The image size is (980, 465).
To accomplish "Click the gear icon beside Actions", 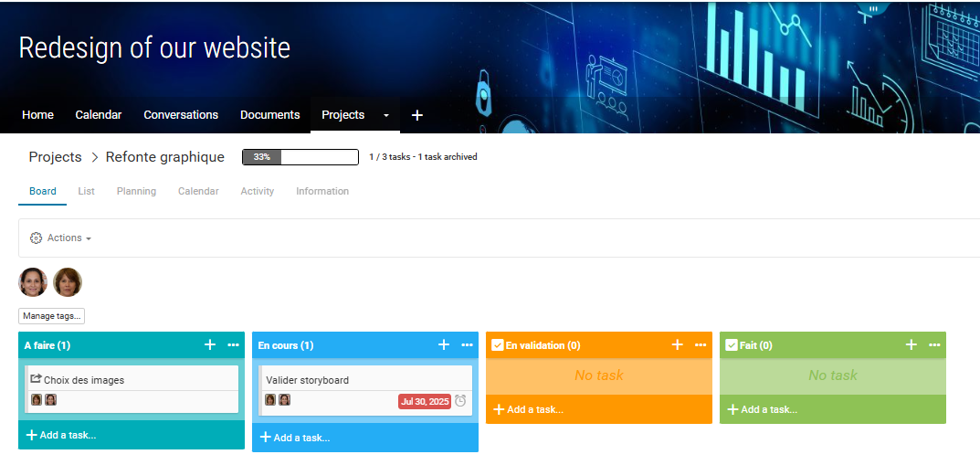I will point(37,238).
